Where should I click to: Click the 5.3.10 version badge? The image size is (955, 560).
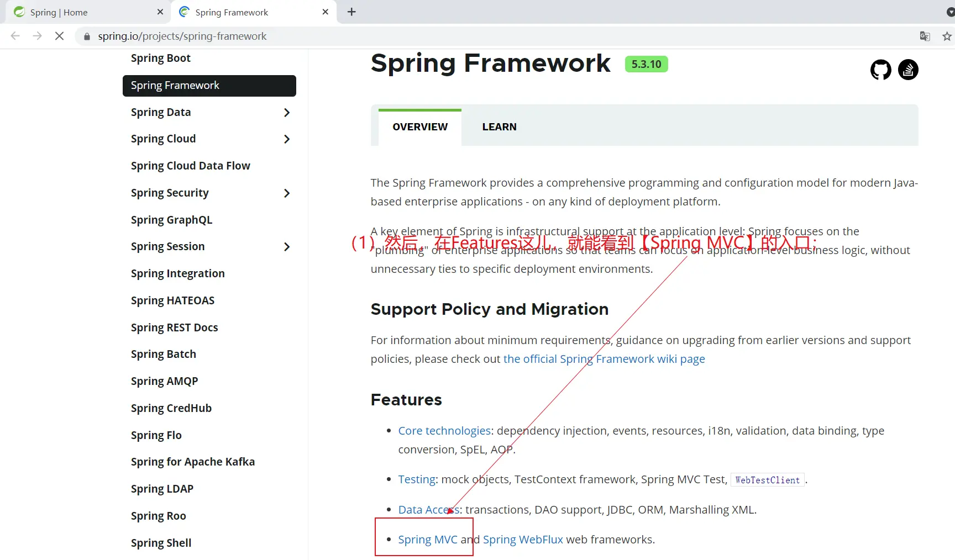click(x=646, y=64)
